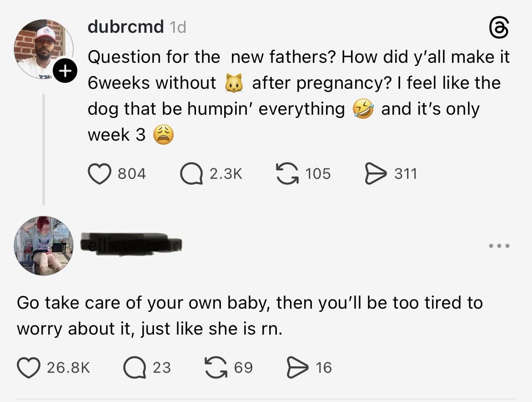Follow dubrcmd using the plus badge
The height and width of the screenshot is (402, 532).
tap(65, 71)
